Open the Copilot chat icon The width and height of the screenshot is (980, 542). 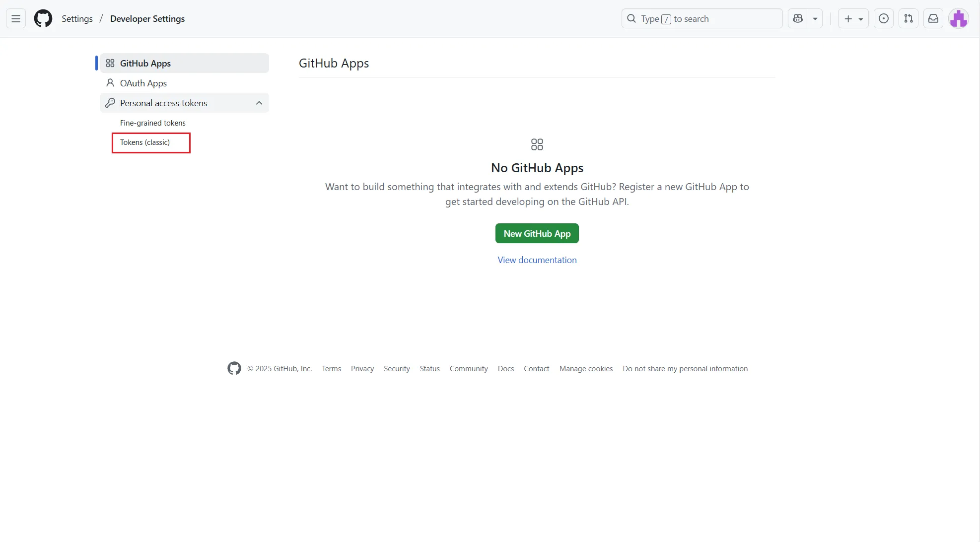pyautogui.click(x=798, y=19)
